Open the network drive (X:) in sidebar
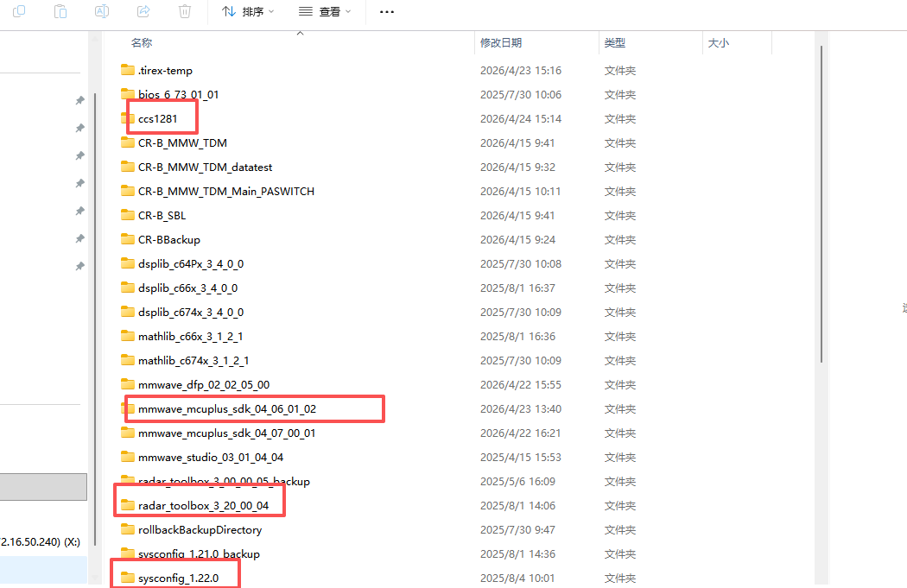The width and height of the screenshot is (907, 588). click(x=41, y=541)
